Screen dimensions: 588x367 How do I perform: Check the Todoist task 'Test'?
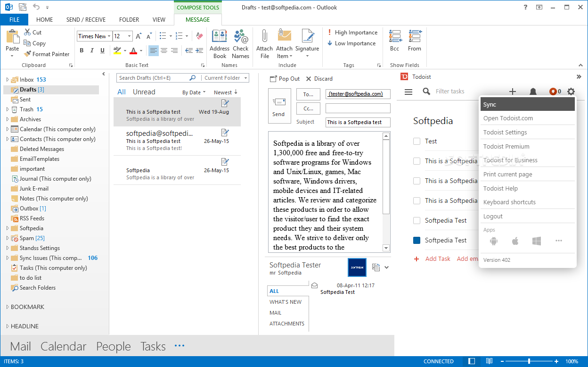416,141
